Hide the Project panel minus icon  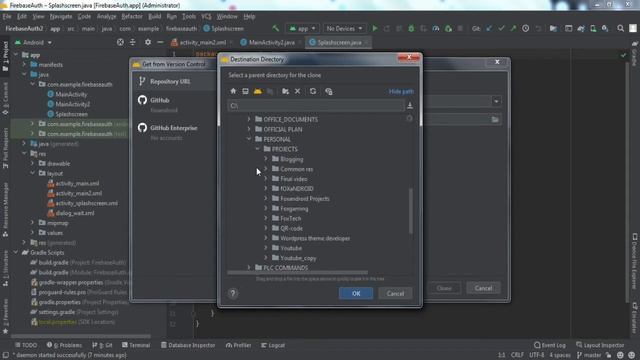(x=160, y=42)
